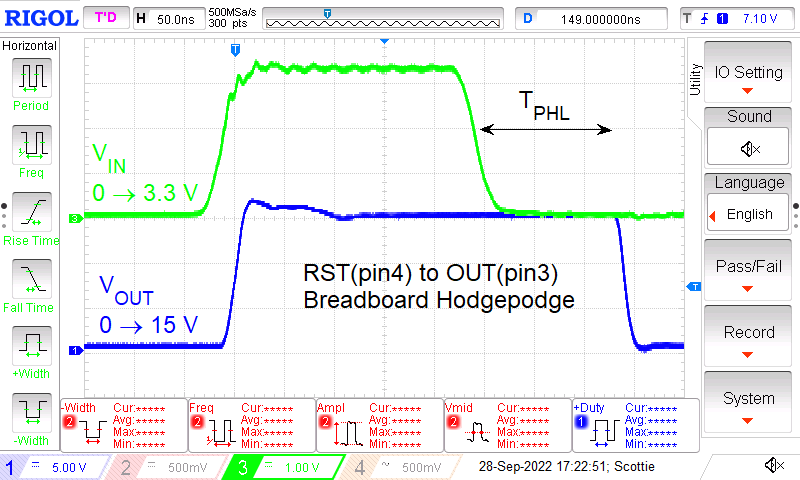This screenshot has height=480, width=800.
Task: Toggle channel 2 at 500mV
Action: pyautogui.click(x=166, y=467)
